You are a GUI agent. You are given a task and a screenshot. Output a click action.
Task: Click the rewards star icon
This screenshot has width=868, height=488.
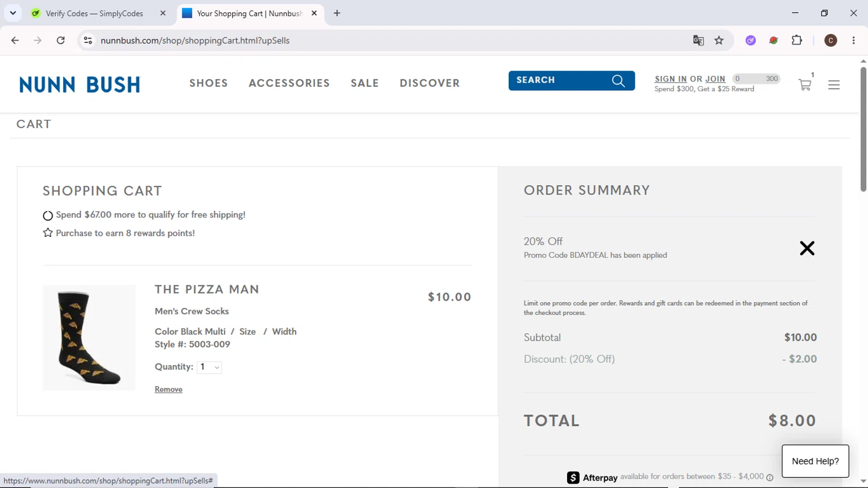point(48,233)
